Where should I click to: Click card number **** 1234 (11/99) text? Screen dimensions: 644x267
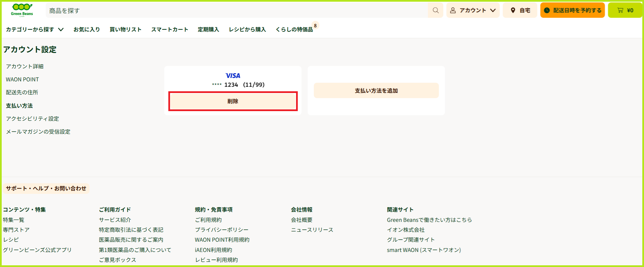click(x=238, y=85)
